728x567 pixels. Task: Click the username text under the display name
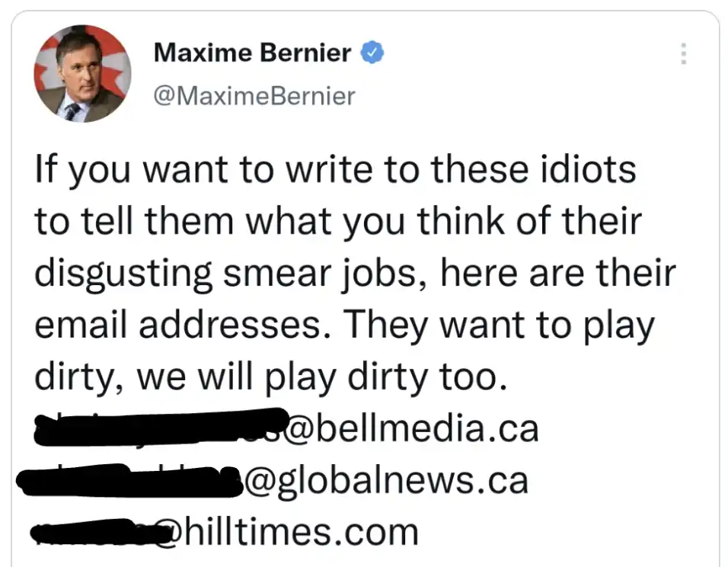254,96
